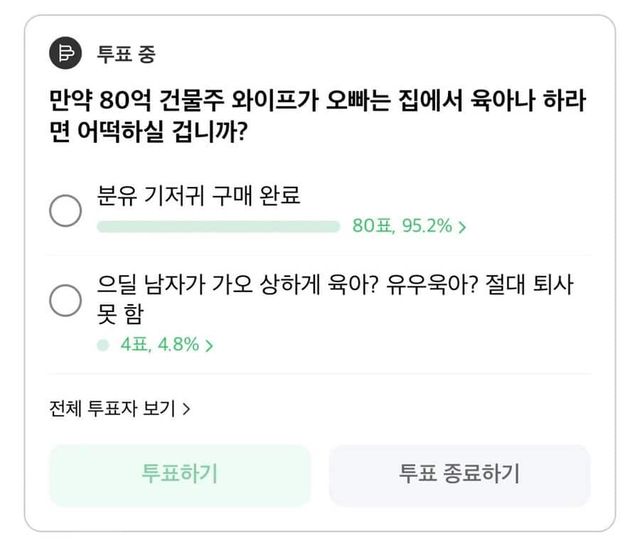Click the 투표 중 status label

pyautogui.click(x=126, y=54)
